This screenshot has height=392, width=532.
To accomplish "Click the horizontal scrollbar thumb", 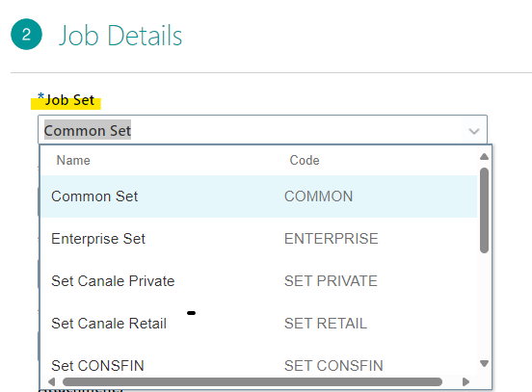I will coord(253,381).
